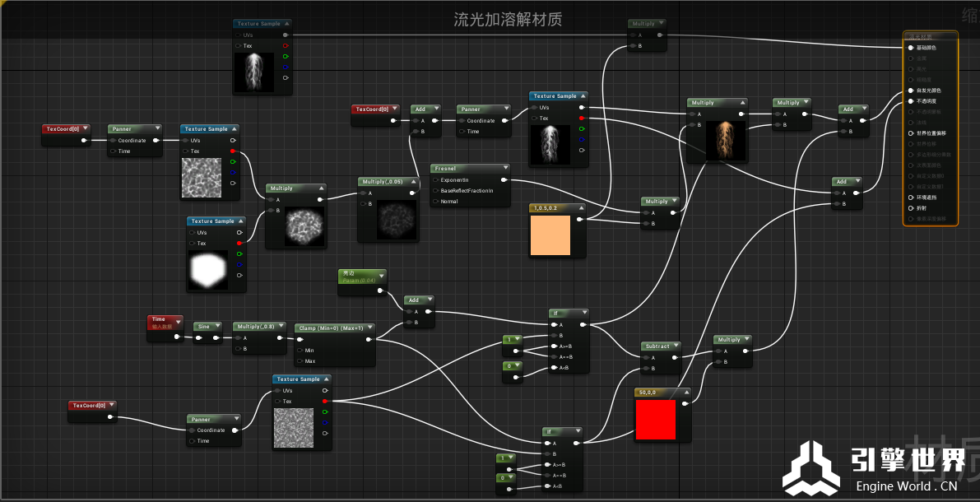The image size is (980, 502).
Task: Collapse the Subtract node with its arrow
Action: [x=675, y=346]
